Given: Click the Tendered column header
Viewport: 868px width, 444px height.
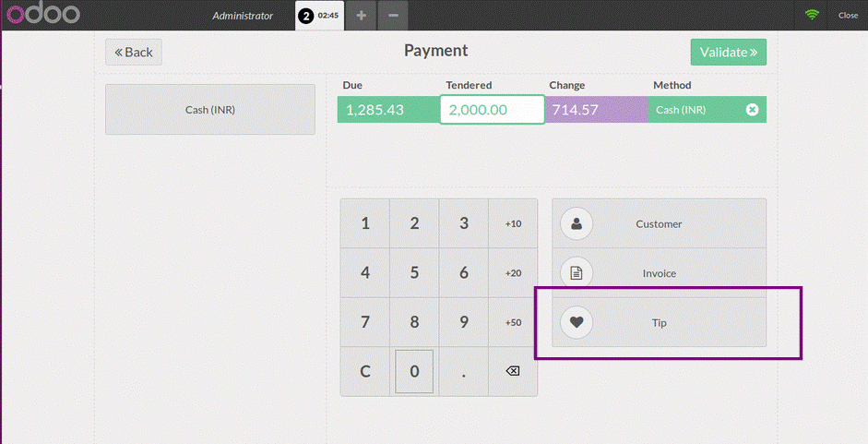Looking at the screenshot, I should coord(469,85).
